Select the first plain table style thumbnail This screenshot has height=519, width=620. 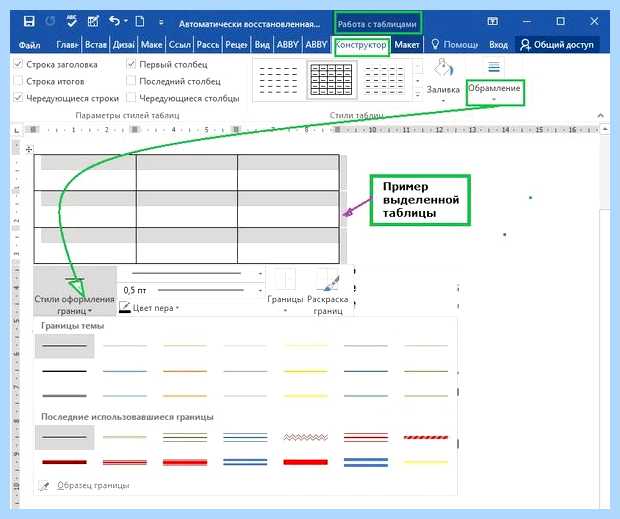pyautogui.click(x=278, y=80)
